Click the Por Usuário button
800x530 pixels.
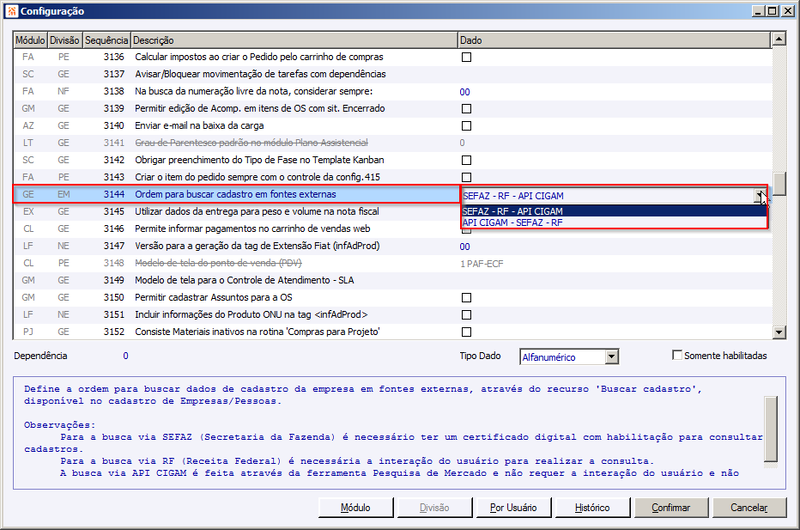(513, 508)
